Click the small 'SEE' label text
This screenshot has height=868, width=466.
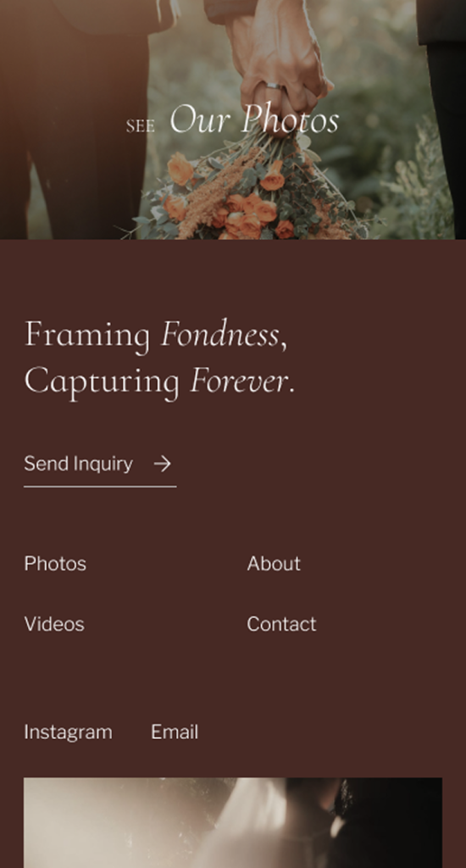pyautogui.click(x=140, y=127)
